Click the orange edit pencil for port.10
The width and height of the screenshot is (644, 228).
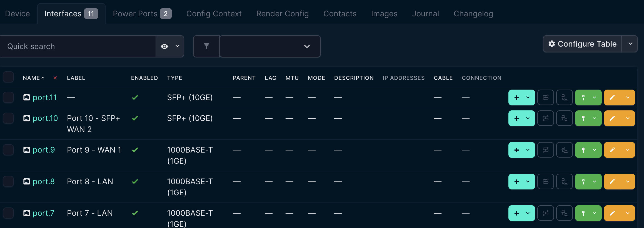click(x=612, y=118)
